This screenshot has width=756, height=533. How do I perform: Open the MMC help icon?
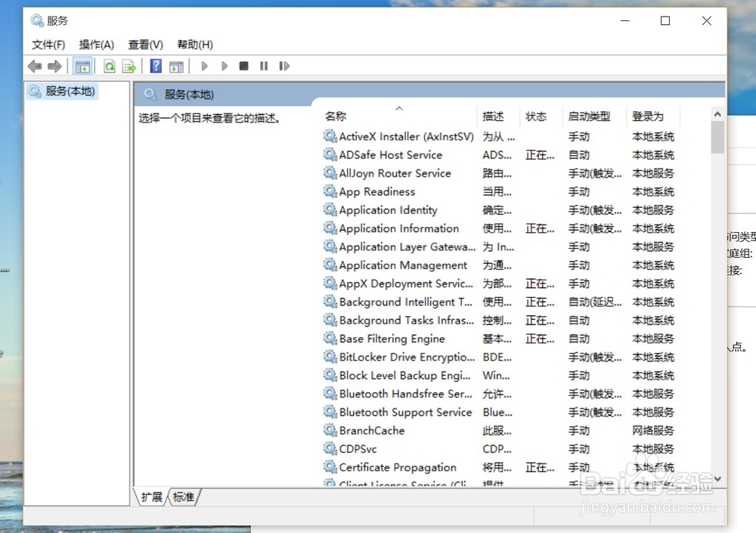pos(155,66)
